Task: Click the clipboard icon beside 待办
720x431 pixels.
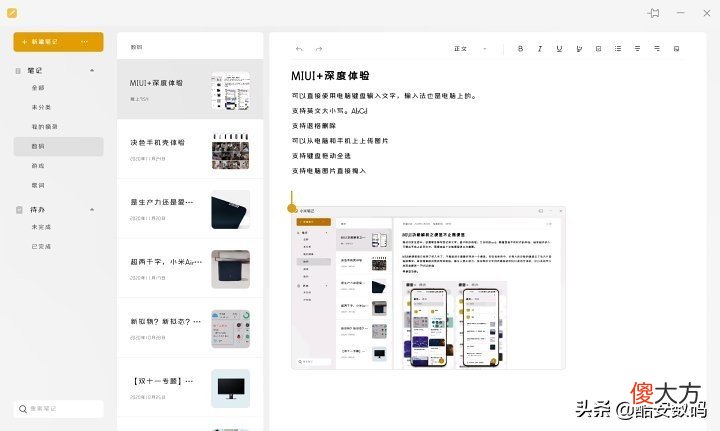Action: (19, 210)
